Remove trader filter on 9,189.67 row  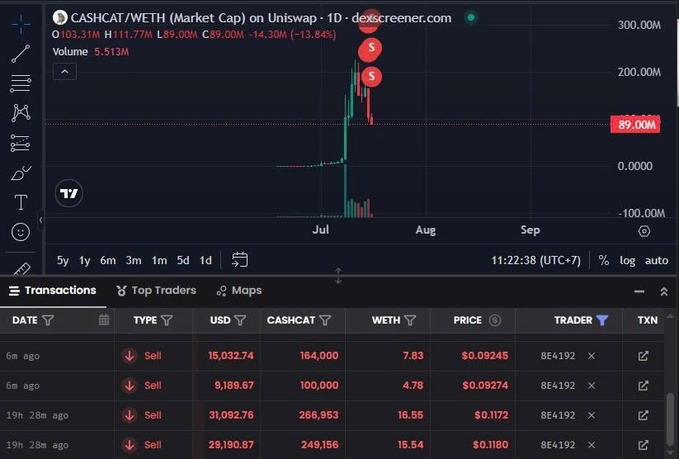[x=592, y=385]
